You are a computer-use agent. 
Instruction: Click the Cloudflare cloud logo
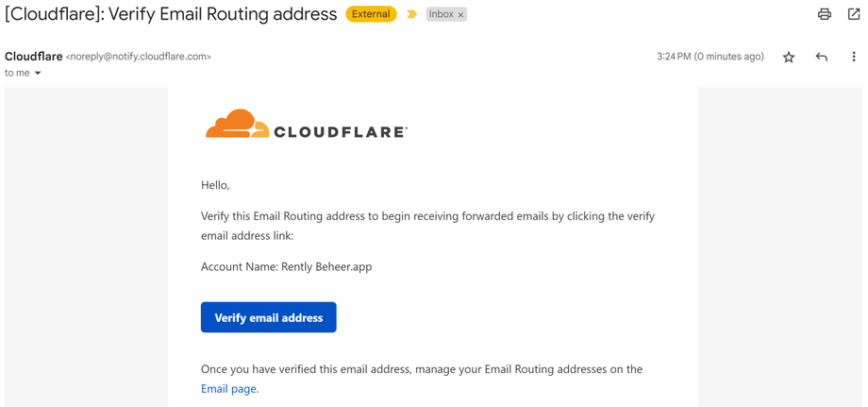coord(238,125)
